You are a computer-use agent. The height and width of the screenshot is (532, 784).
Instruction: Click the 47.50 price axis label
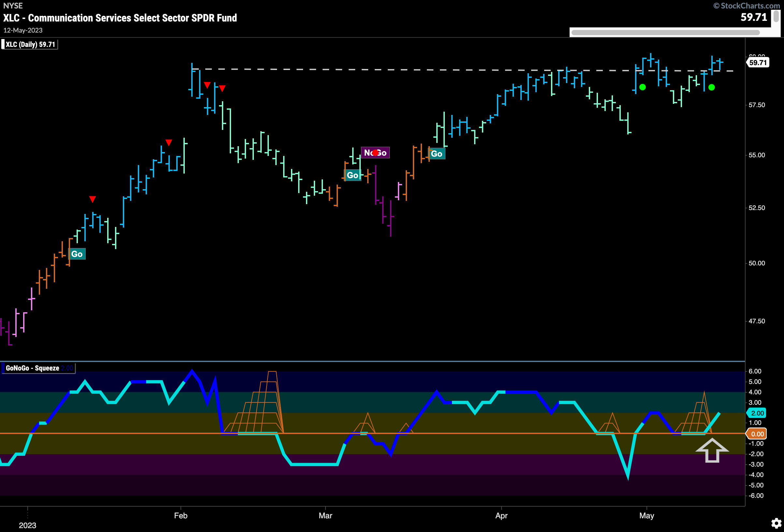pos(757,321)
